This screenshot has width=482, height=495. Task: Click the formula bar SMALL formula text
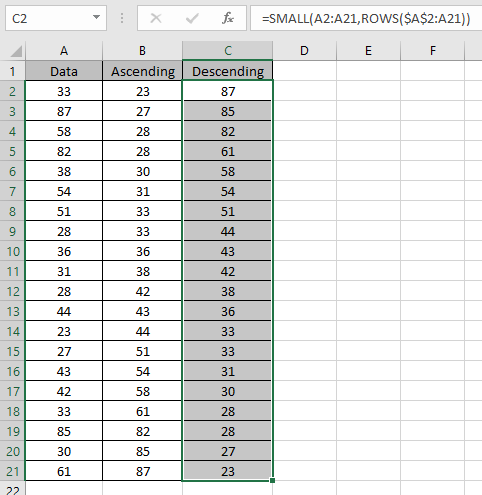coord(366,19)
